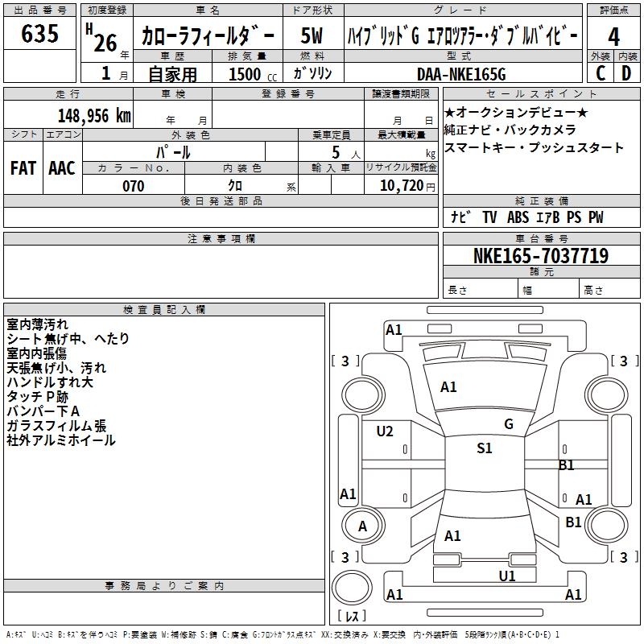
Task: Click the exterior grade C
Action: click(601, 73)
